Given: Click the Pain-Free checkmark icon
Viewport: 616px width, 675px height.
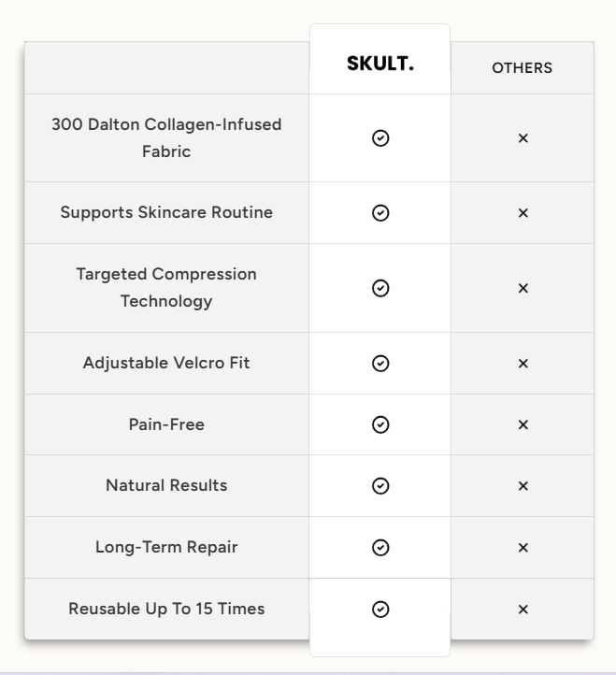Looking at the screenshot, I should (380, 424).
